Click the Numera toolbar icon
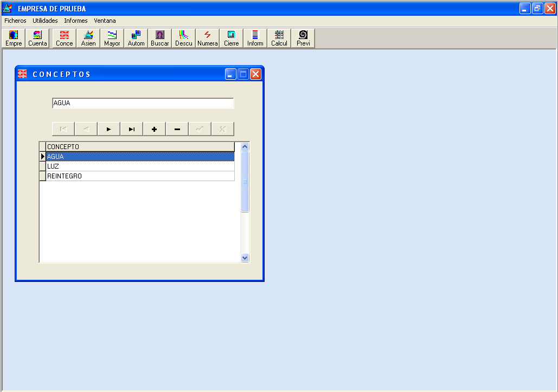Screen dimensions: 558x392 coord(208,38)
